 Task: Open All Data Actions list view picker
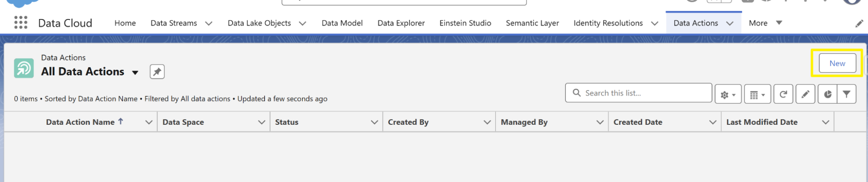(x=135, y=72)
